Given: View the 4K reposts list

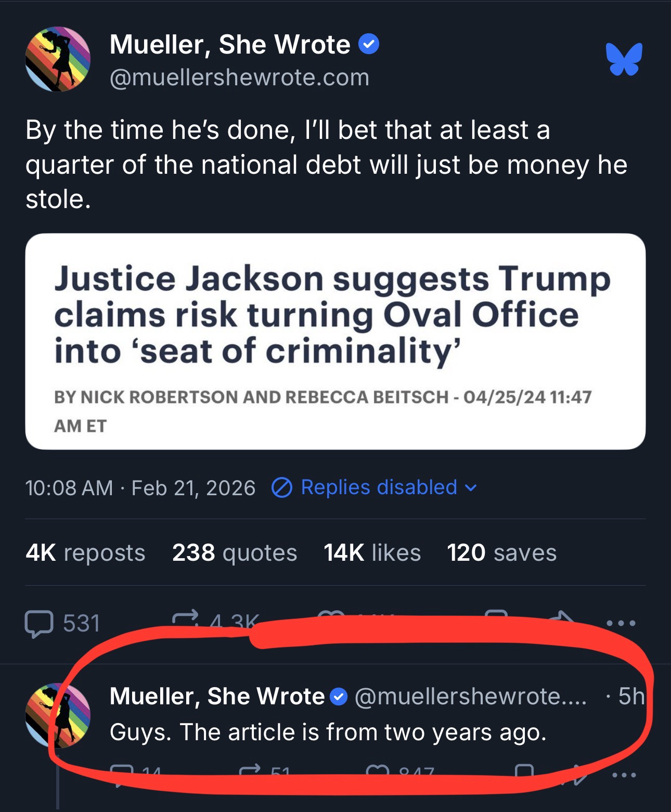Looking at the screenshot, I should point(85,552).
